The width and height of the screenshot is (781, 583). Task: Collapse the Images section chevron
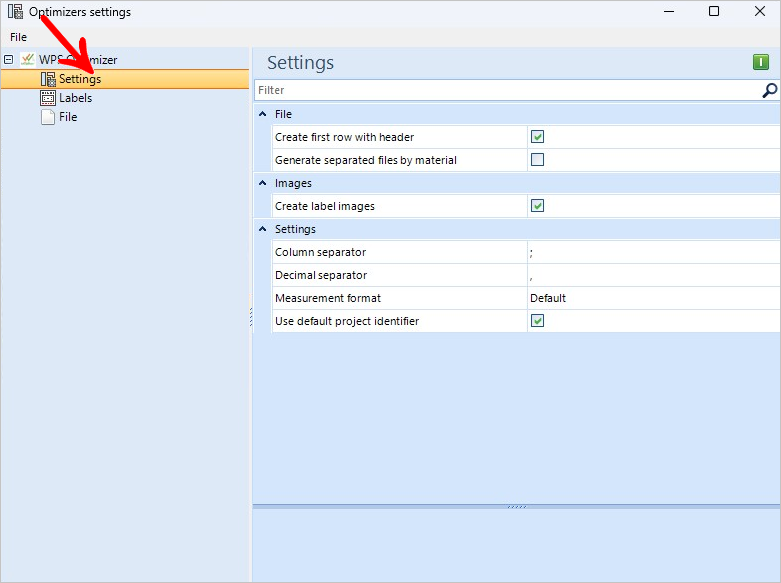[x=262, y=183]
